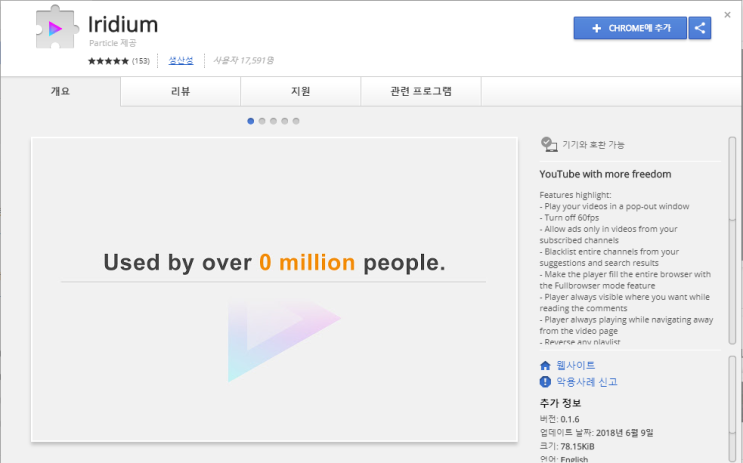The image size is (743, 463).
Task: Click the 'Turn off 60fps' line
Action: coord(569,218)
